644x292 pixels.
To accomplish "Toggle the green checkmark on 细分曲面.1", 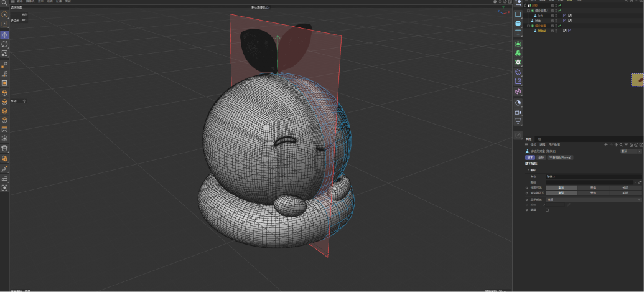I will click(559, 11).
